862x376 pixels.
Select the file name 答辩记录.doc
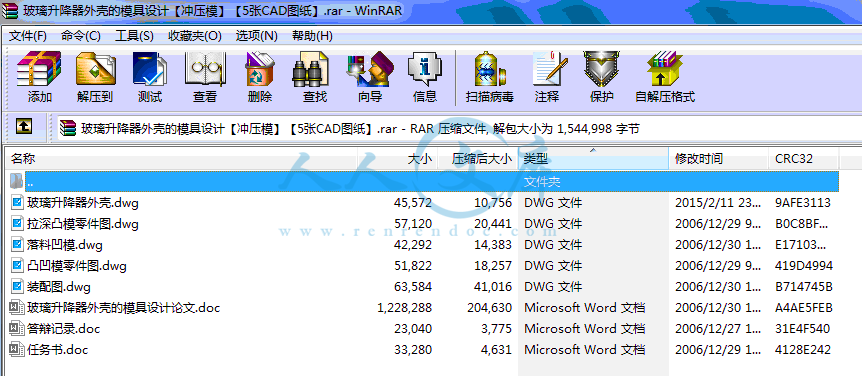[x=63, y=329]
